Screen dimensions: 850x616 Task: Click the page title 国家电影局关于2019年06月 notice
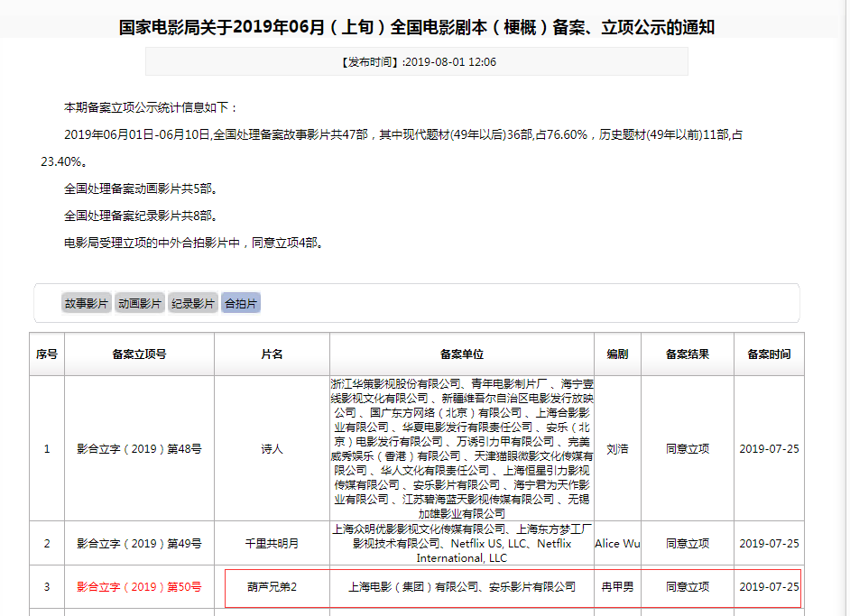click(x=417, y=26)
